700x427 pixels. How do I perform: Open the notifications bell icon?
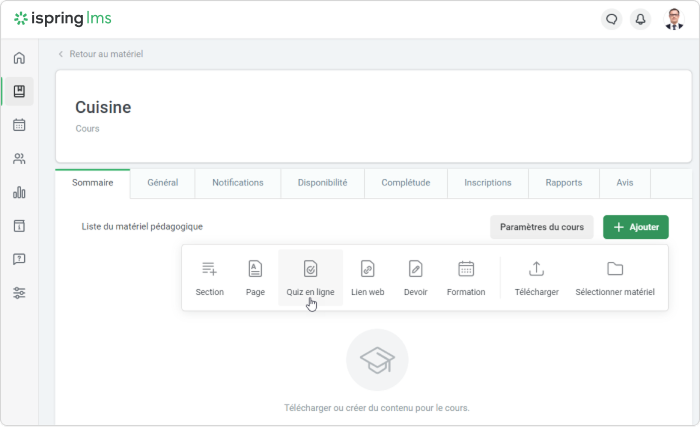640,19
